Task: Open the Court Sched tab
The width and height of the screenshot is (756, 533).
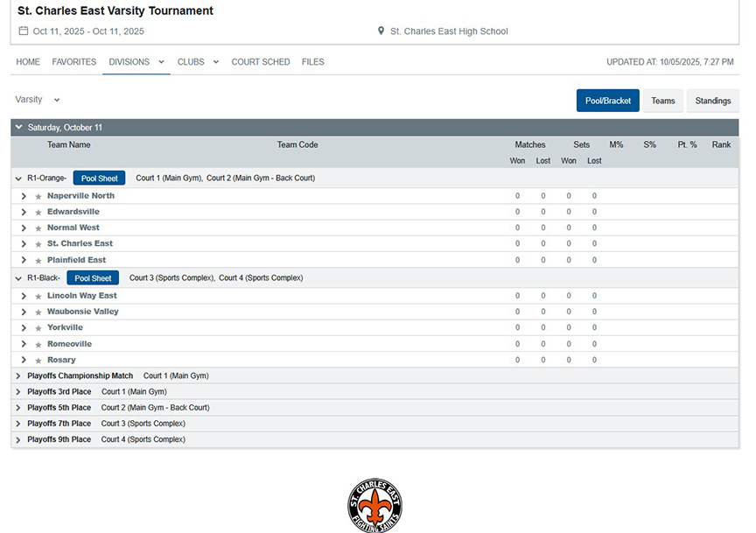Action: coord(261,62)
